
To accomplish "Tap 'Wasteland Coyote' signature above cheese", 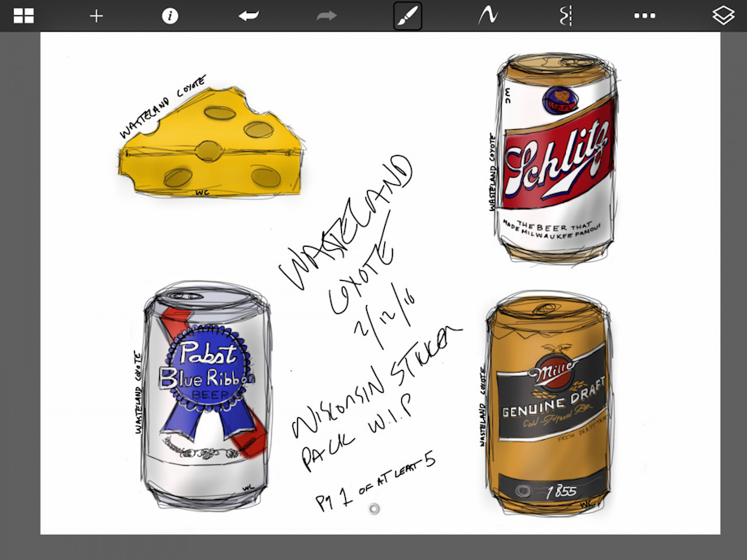I will pos(162,106).
